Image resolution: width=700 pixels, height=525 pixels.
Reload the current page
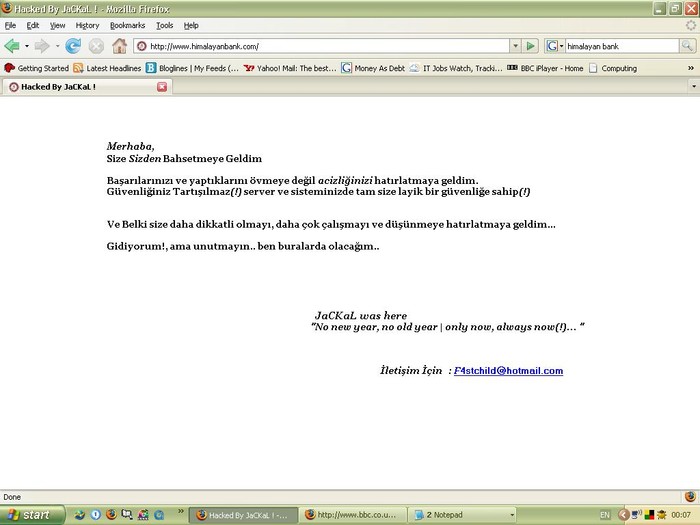(x=73, y=46)
